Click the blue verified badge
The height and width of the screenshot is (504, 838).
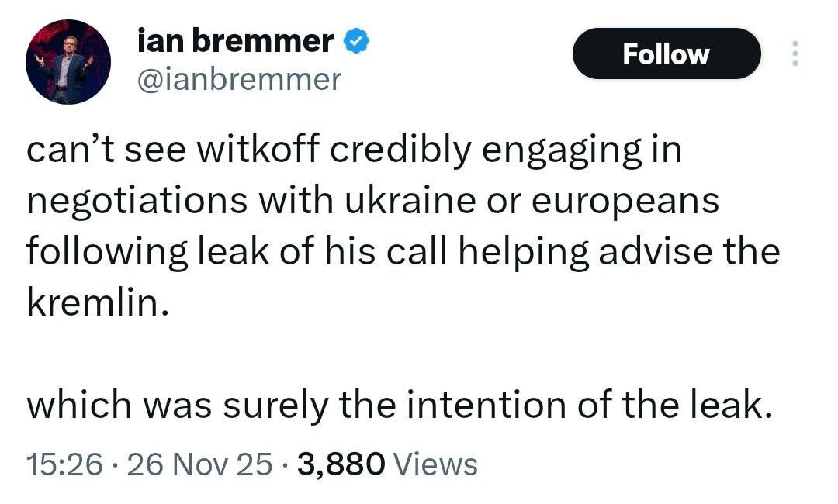(356, 42)
